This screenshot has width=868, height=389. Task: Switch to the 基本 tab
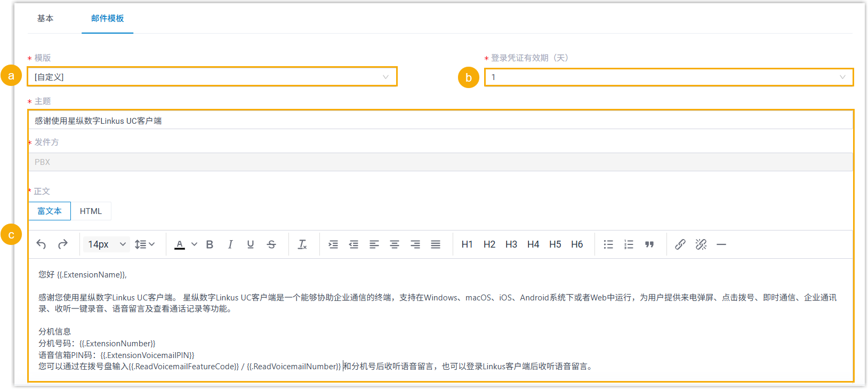pos(45,19)
